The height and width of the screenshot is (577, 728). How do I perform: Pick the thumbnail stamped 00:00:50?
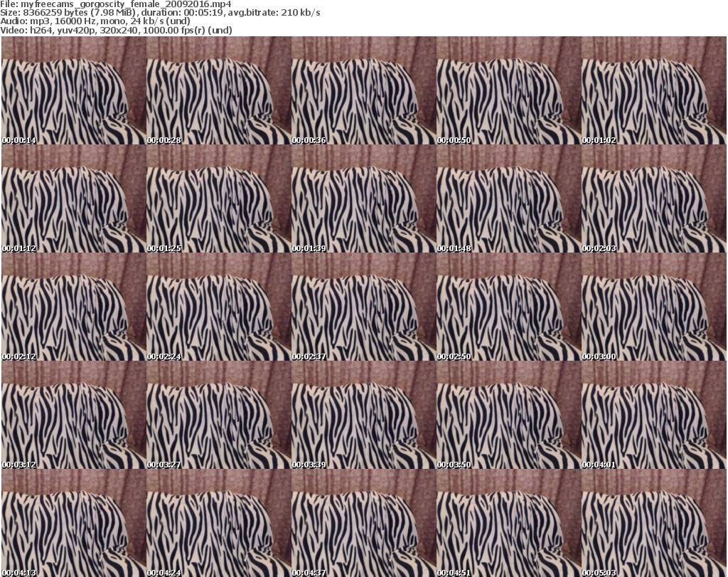point(508,90)
